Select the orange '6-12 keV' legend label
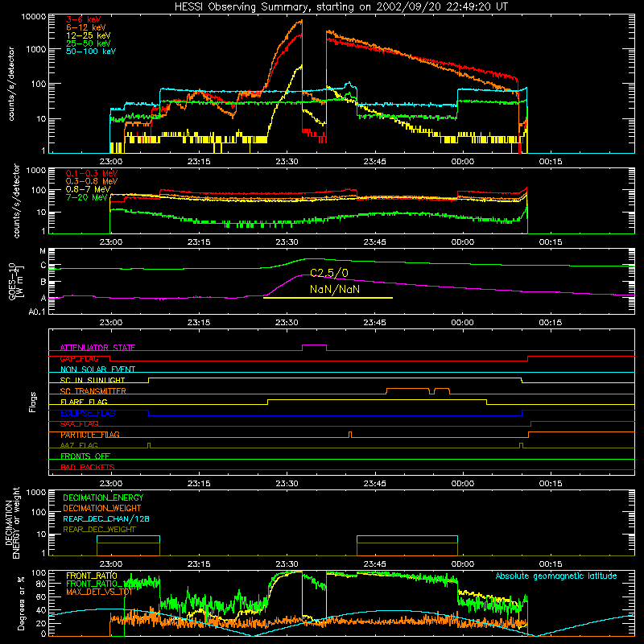Viewport: 644px width, 644px height. 86,27
